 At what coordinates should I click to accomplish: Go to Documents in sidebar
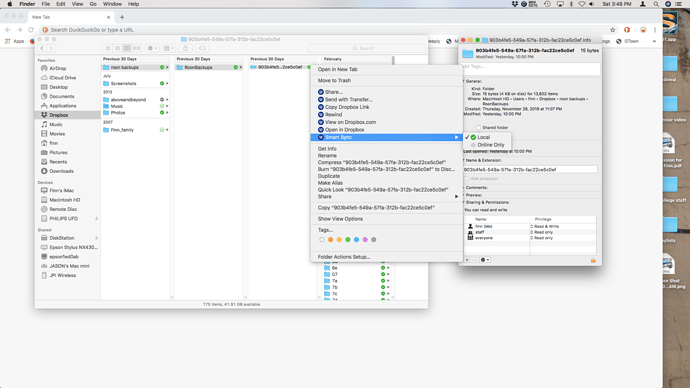point(61,96)
